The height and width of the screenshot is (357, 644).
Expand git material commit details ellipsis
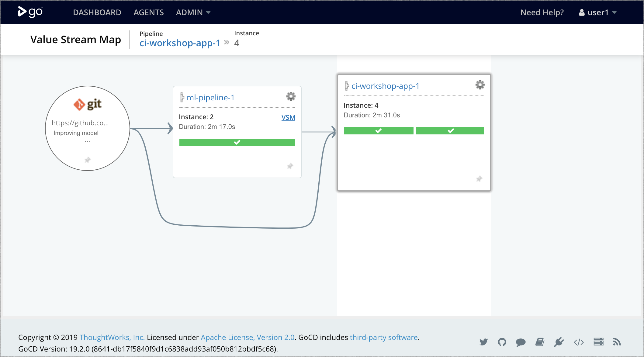(x=88, y=141)
